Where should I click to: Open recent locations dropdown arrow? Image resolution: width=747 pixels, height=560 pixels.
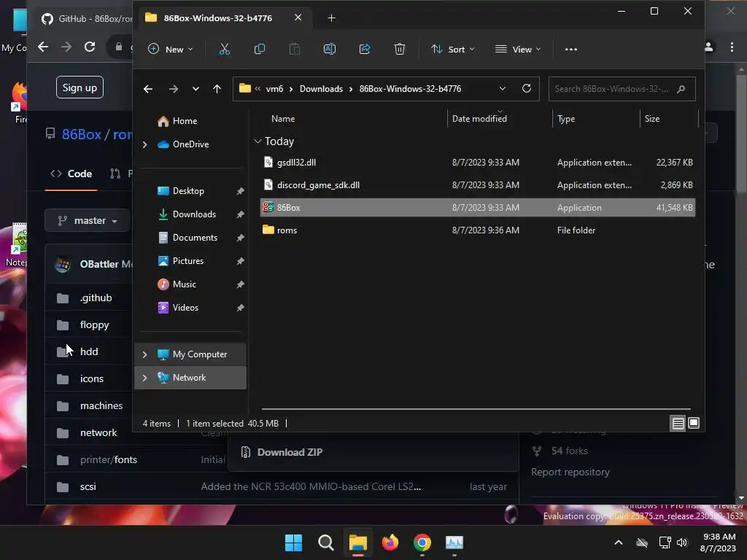point(196,89)
